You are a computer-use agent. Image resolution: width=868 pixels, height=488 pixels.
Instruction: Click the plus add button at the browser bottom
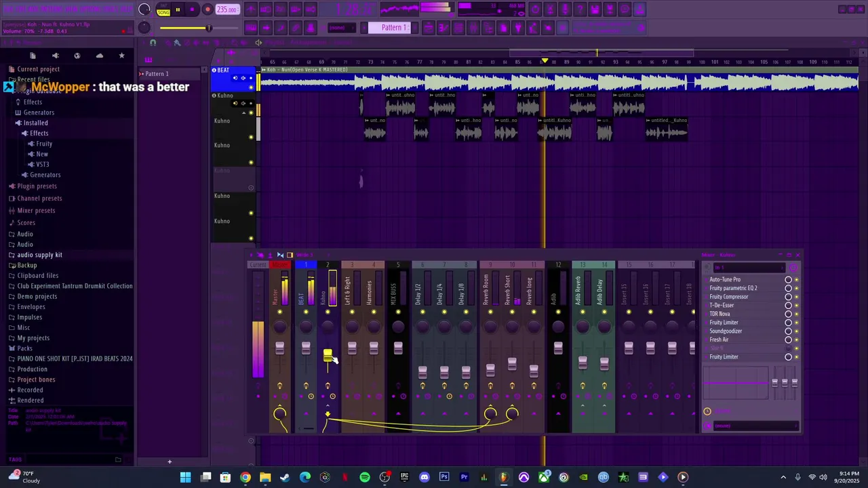tap(170, 462)
